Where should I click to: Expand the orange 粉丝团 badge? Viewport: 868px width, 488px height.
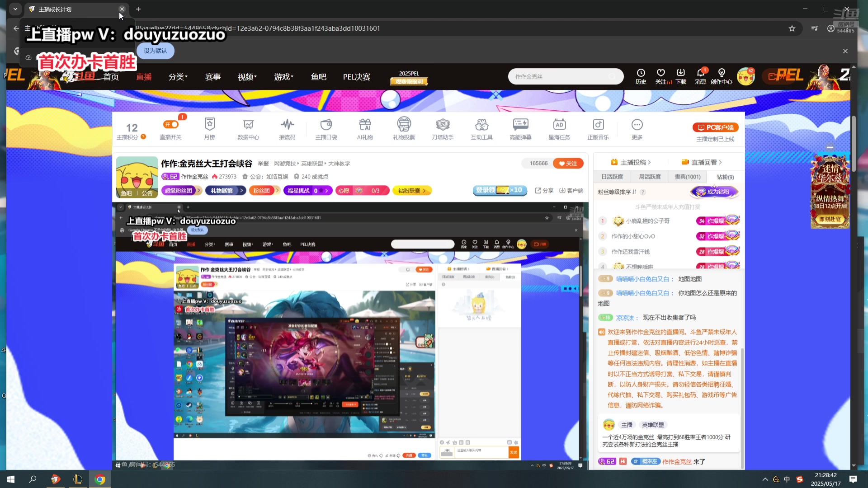[x=264, y=191]
